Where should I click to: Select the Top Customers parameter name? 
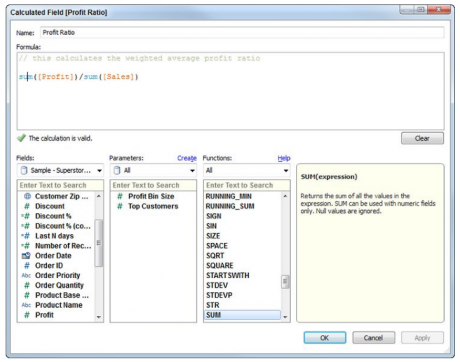pyautogui.click(x=153, y=206)
